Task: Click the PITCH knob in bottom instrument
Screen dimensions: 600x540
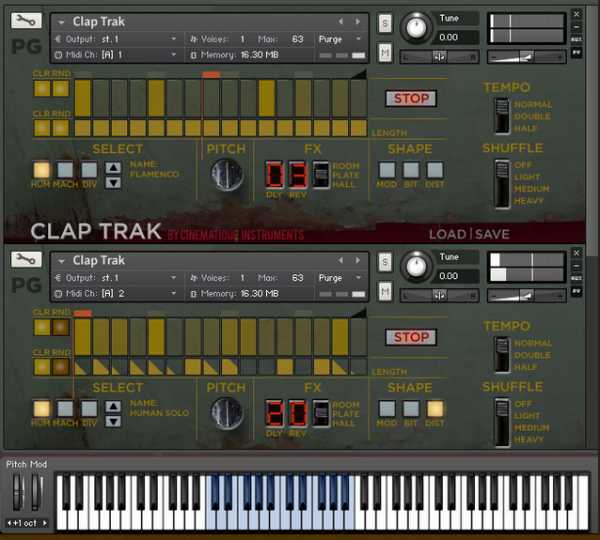Action: coord(227,413)
